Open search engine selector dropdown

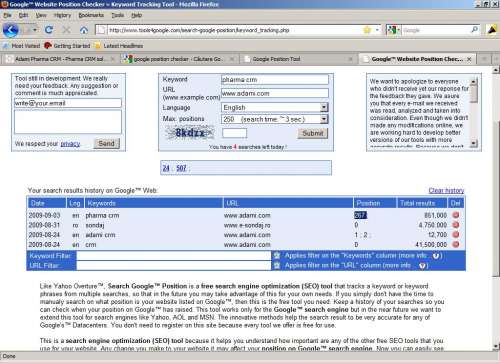[x=393, y=30]
